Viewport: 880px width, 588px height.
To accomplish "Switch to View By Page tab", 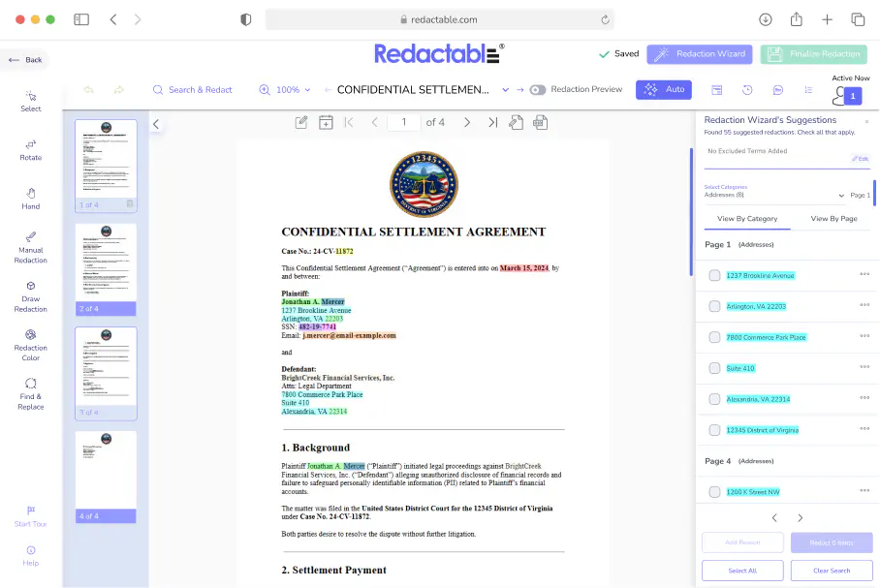I will pos(834,219).
